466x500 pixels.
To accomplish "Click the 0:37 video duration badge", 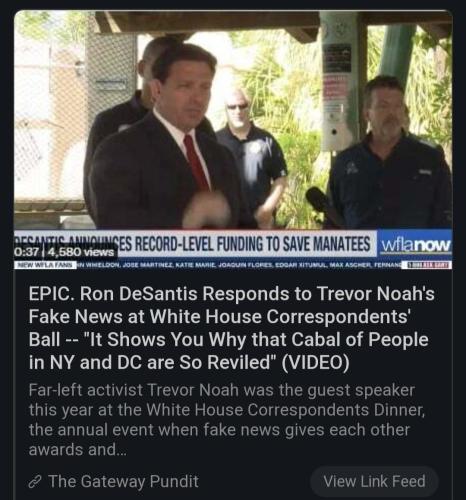I will [x=29, y=252].
